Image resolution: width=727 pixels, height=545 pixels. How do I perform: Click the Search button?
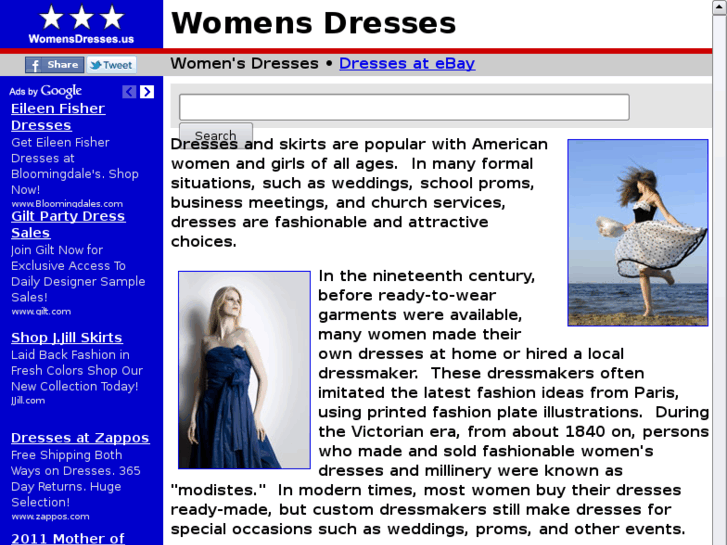[x=216, y=135]
